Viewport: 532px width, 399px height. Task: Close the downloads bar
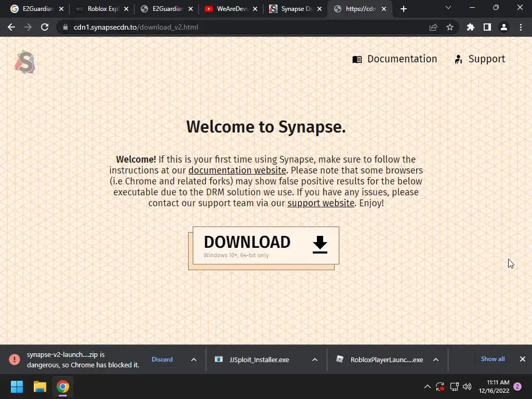(523, 359)
